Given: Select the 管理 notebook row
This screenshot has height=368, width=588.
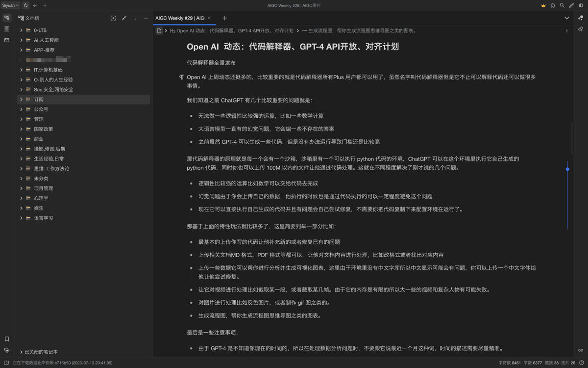Looking at the screenshot, I should pos(83,119).
